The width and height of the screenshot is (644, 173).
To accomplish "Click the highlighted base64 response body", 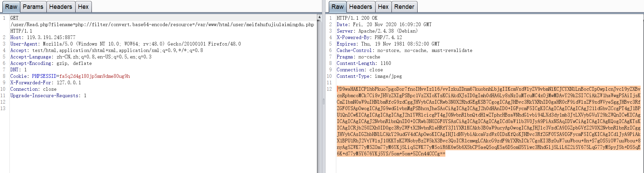I will click(488, 121).
